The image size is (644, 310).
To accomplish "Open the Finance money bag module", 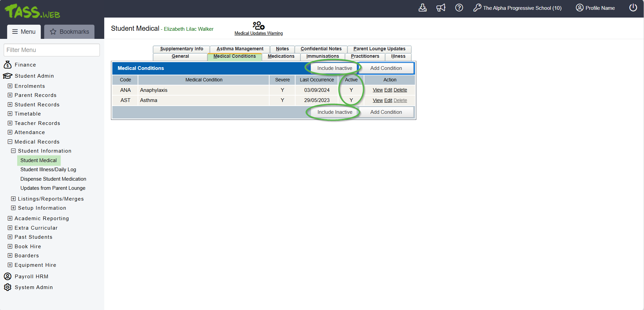I will pyautogui.click(x=8, y=65).
